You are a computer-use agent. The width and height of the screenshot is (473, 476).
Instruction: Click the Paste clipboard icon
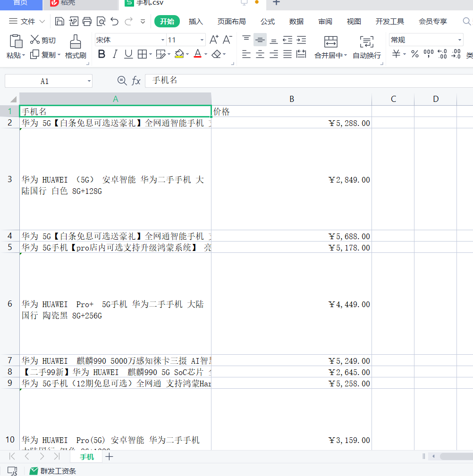tap(16, 41)
